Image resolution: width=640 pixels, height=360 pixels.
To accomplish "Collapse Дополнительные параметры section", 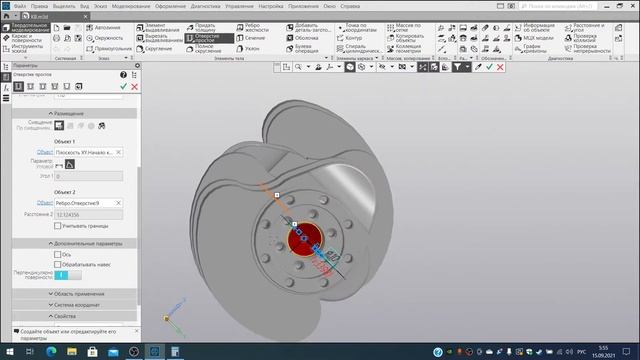I will pos(74,244).
